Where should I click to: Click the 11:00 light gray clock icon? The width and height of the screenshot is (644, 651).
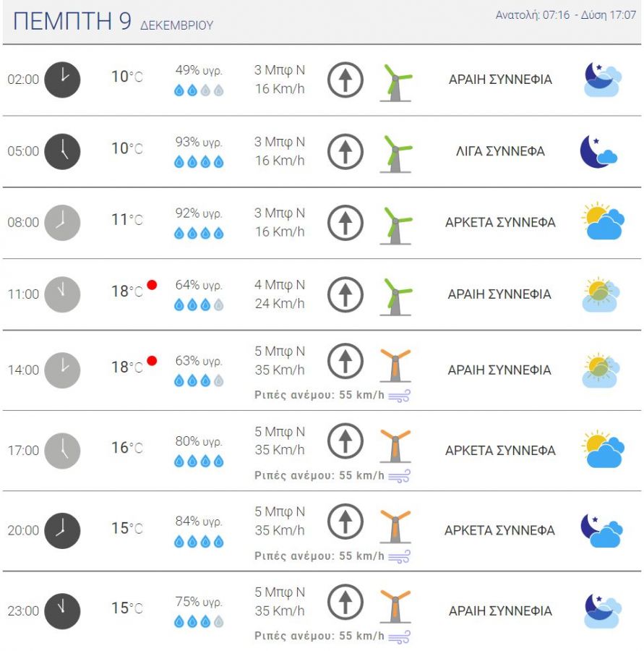(62, 294)
